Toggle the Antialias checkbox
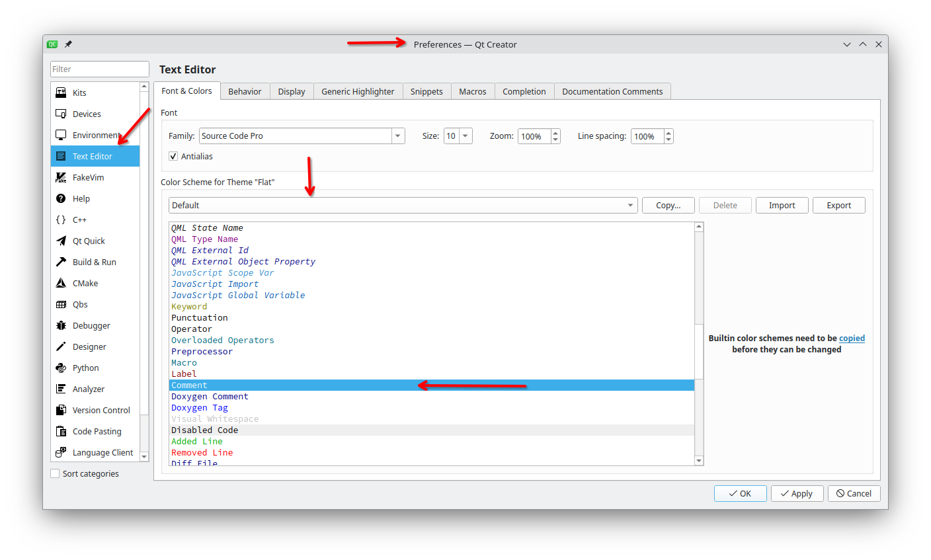Image resolution: width=931 pixels, height=560 pixels. (173, 156)
